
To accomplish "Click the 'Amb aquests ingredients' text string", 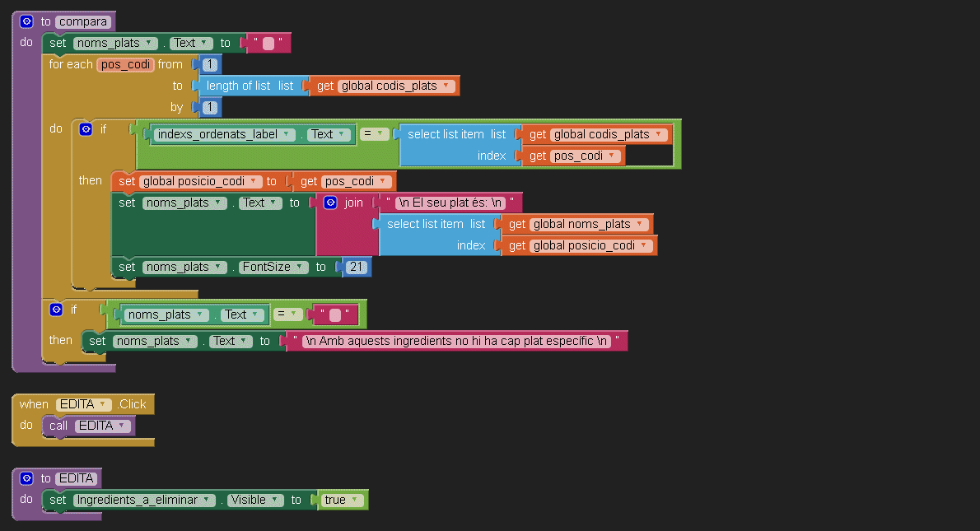I will 455,341.
